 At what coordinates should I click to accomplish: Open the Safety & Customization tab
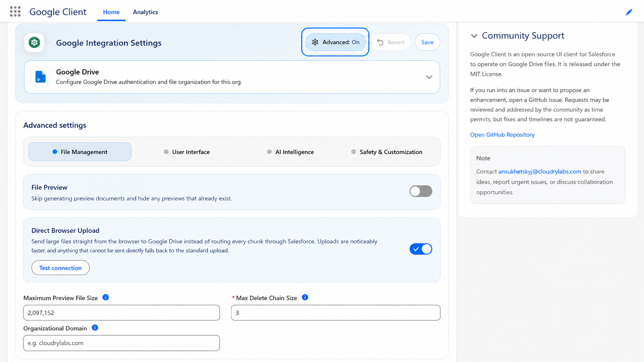(387, 152)
